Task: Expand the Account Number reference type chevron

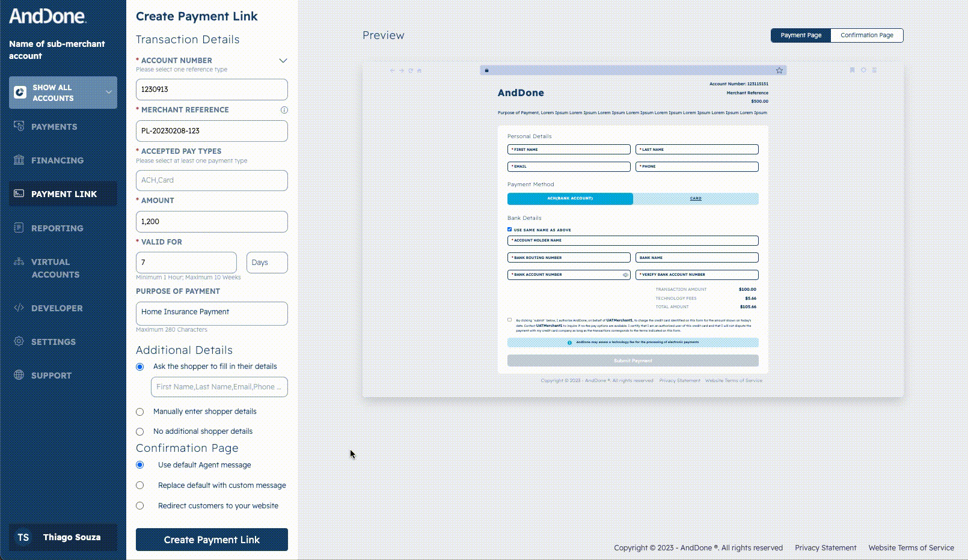Action: [283, 61]
